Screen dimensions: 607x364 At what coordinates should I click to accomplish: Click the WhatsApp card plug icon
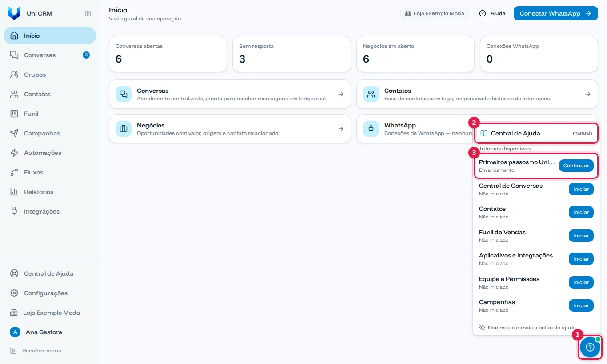pyautogui.click(x=371, y=129)
